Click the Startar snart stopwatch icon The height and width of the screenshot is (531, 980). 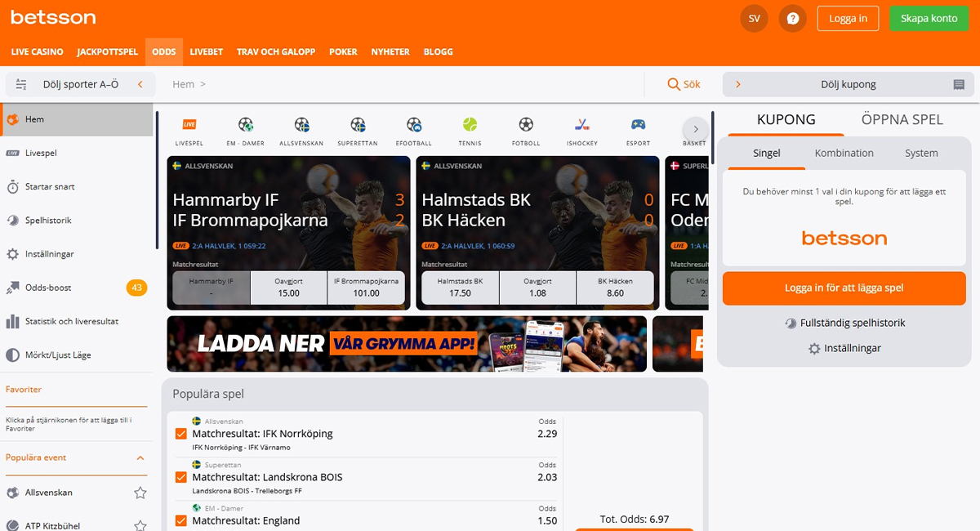point(12,186)
